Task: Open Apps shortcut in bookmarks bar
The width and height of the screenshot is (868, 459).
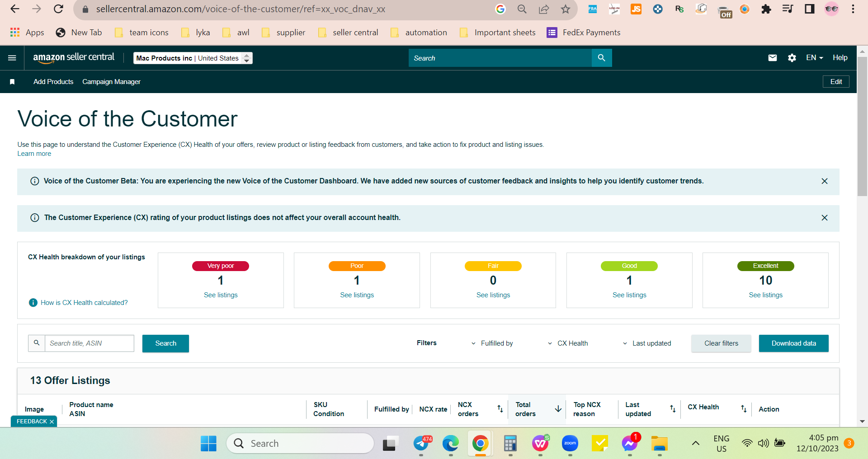Action: (x=27, y=33)
